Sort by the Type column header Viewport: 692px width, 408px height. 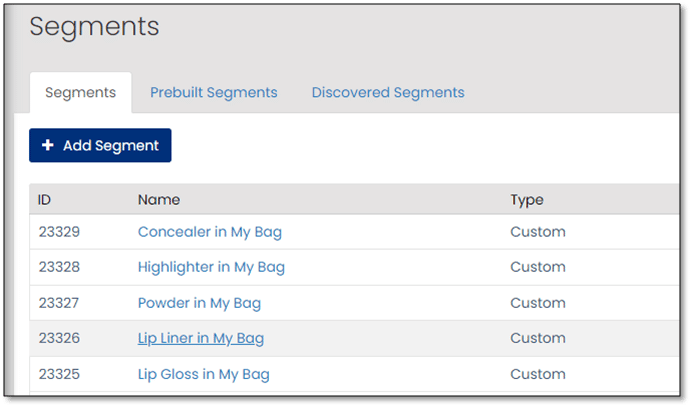[x=526, y=200]
